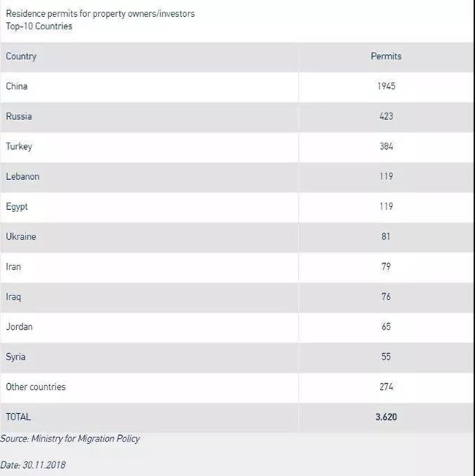The image size is (475, 476).
Task: Select the Iran row label
Action: [13, 266]
